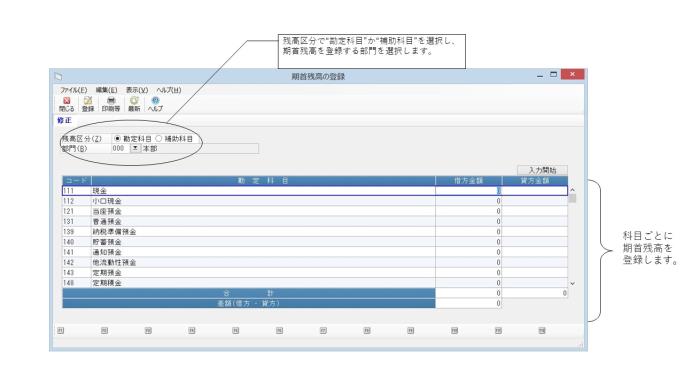Select the 勘定科目 radio button
The width and height of the screenshot is (684, 385).
click(117, 138)
